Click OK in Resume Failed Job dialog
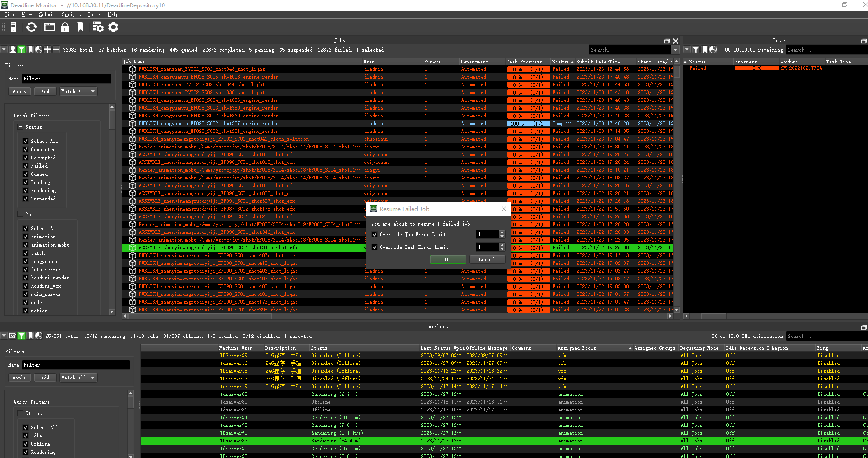The image size is (868, 458). [x=448, y=259]
